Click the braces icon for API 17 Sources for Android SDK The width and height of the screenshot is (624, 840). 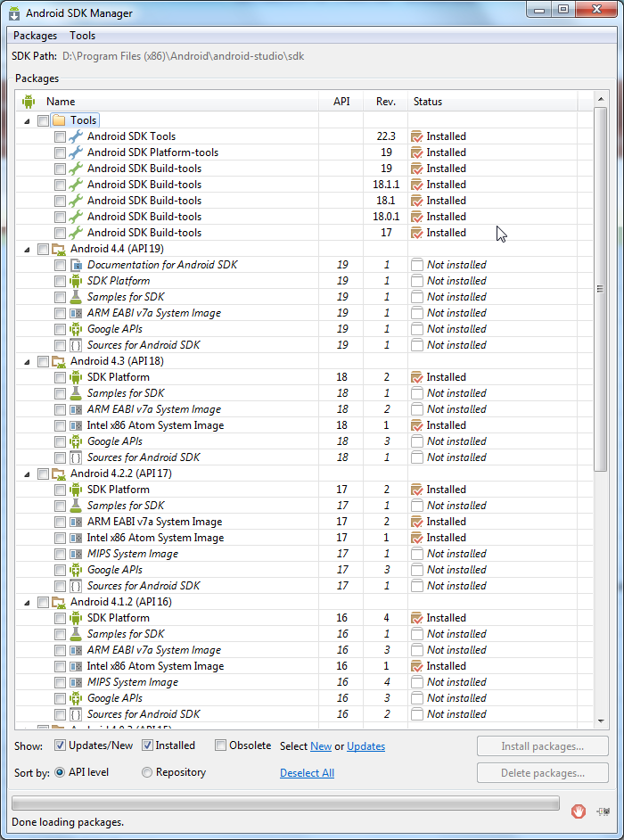click(x=76, y=586)
